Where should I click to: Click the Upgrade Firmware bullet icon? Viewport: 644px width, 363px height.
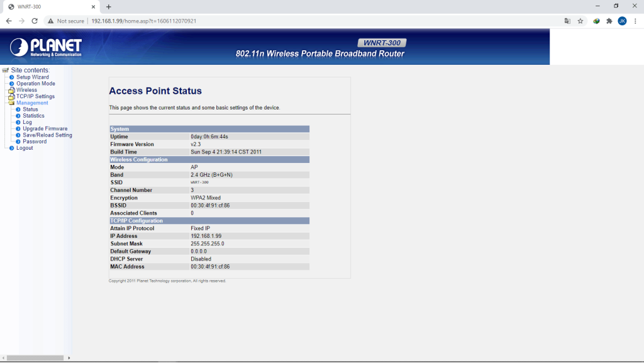pos(18,129)
